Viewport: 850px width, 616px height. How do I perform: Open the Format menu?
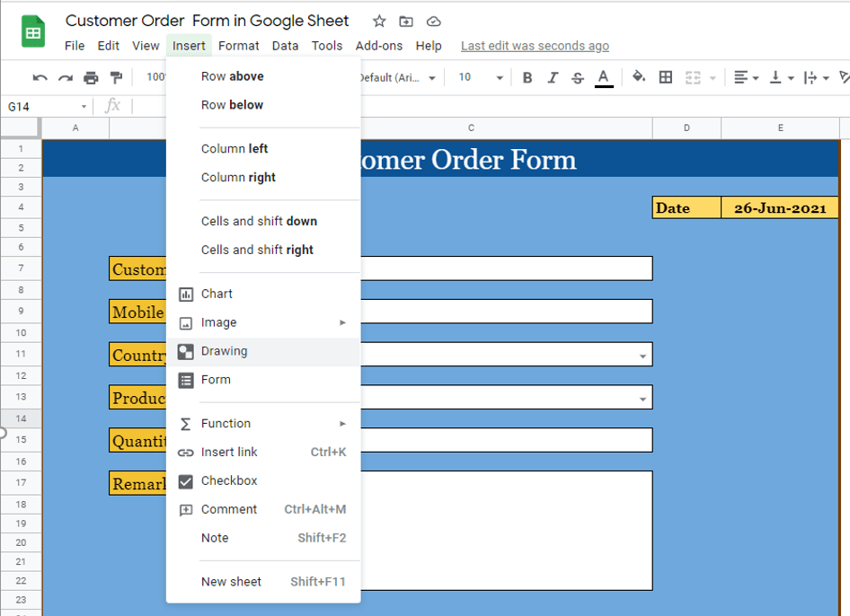238,46
